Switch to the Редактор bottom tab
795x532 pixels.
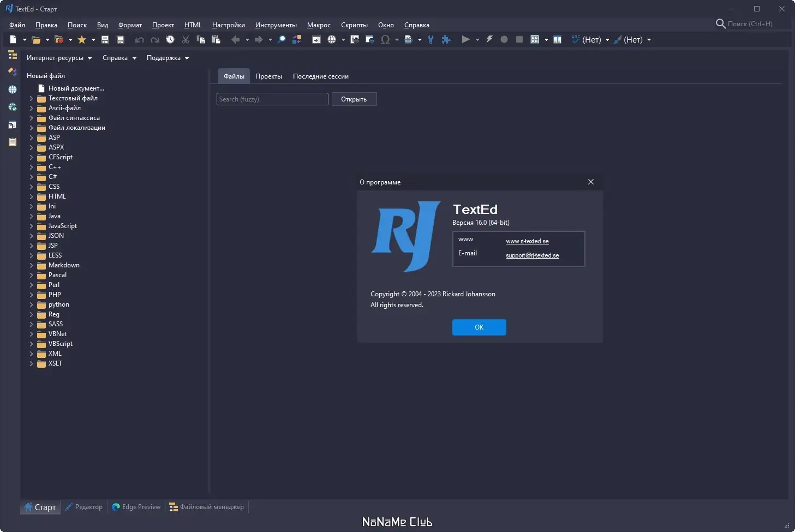click(83, 507)
